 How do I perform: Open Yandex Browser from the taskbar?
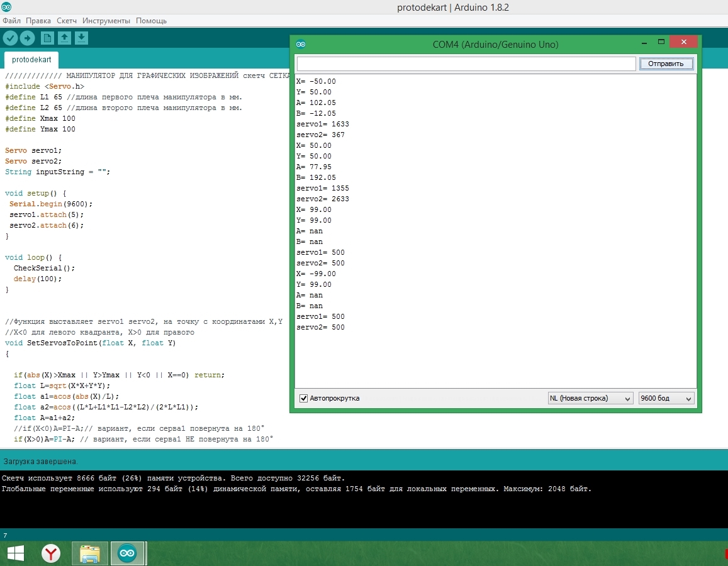coord(51,553)
